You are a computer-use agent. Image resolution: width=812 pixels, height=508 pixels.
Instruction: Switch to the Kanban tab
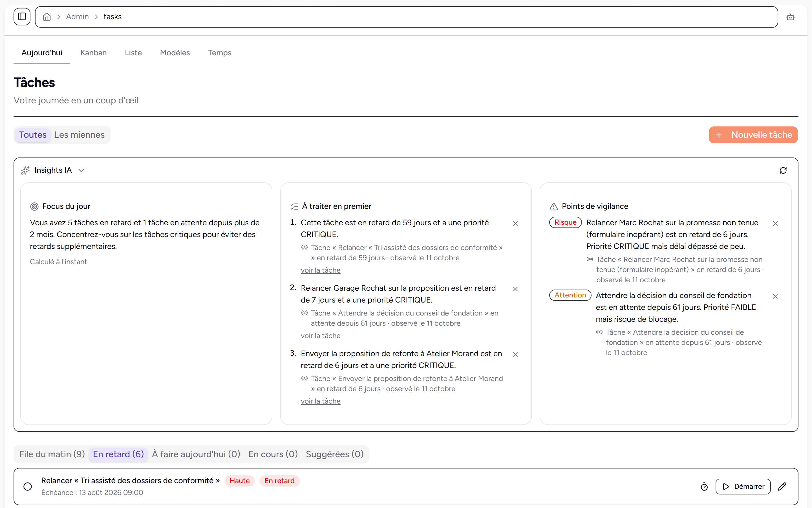94,53
